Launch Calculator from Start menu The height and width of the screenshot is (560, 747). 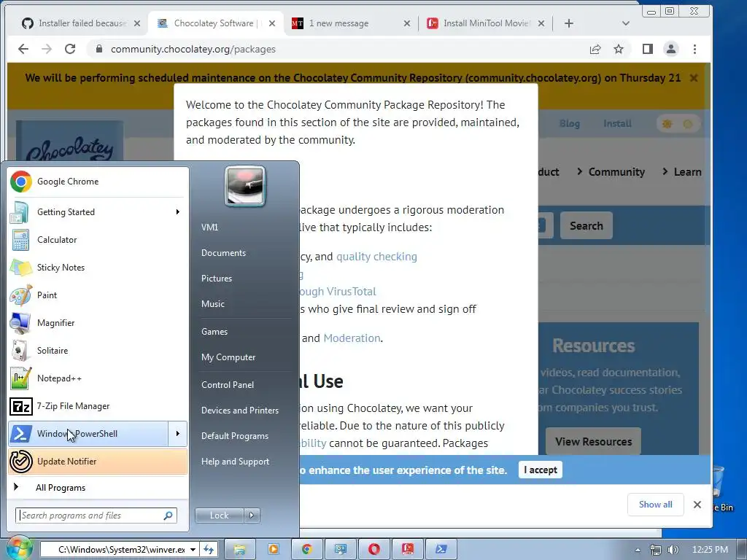click(x=98, y=239)
